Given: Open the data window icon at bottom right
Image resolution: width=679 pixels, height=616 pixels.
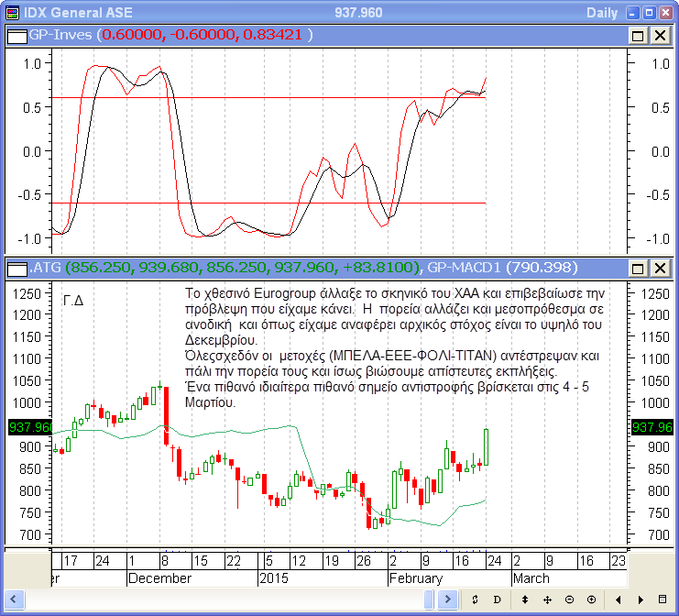Looking at the screenshot, I should coord(663,599).
